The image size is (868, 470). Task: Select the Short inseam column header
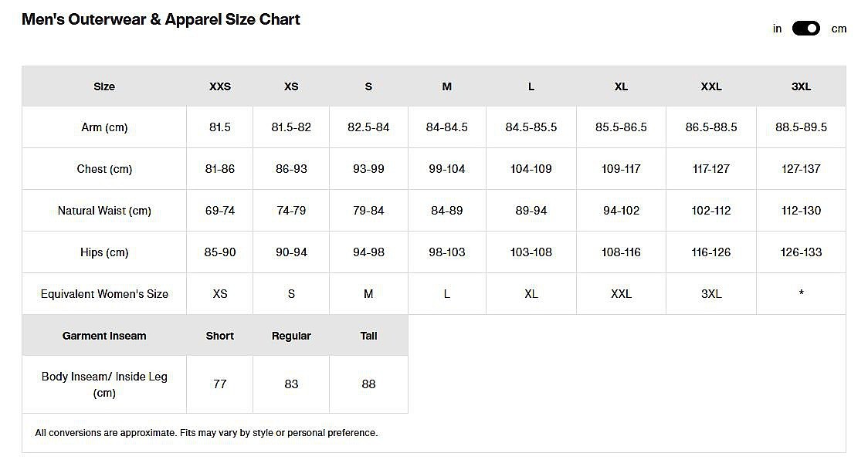220,336
